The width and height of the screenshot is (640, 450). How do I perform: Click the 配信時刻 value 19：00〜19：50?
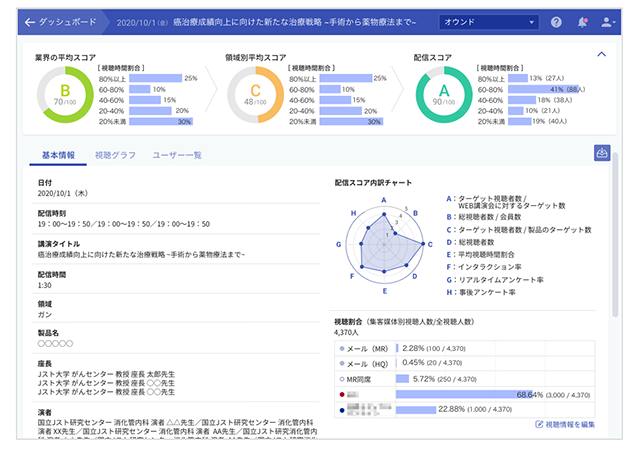click(x=124, y=224)
